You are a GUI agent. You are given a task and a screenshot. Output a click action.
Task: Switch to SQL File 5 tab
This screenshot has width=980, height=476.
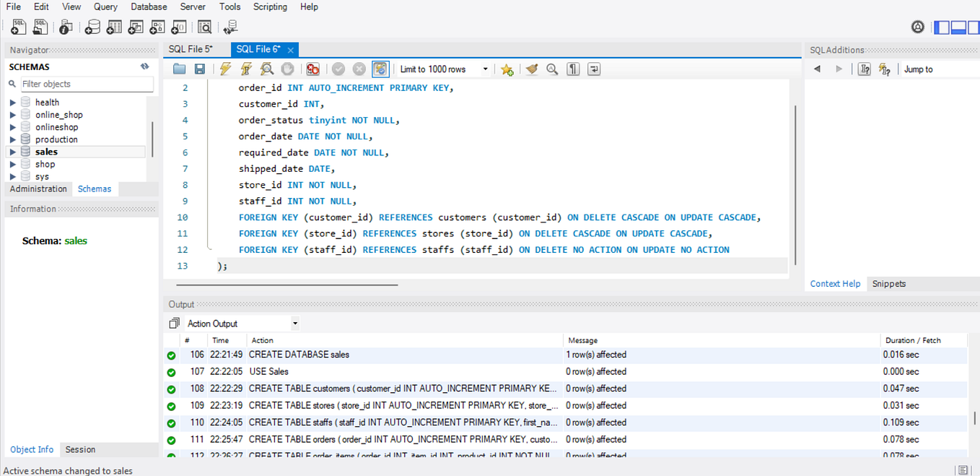pyautogui.click(x=191, y=49)
